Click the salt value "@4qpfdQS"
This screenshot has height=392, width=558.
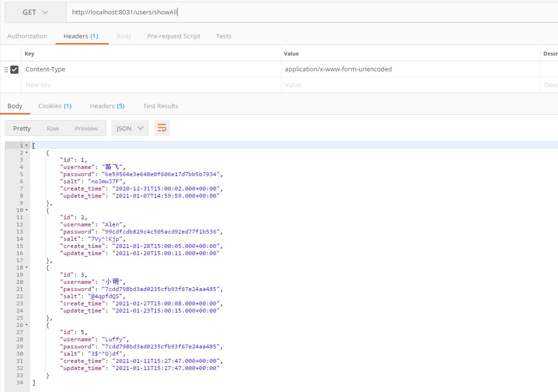tap(105, 296)
